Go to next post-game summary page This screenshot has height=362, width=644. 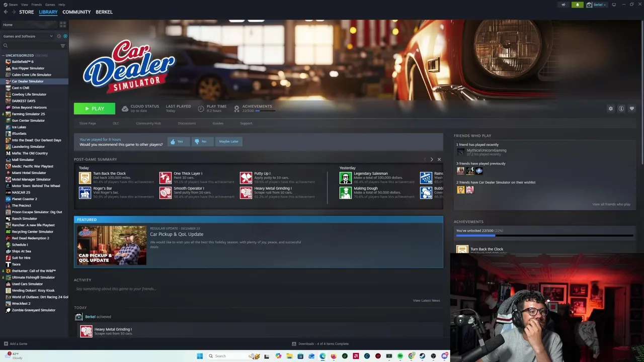pos(432,159)
